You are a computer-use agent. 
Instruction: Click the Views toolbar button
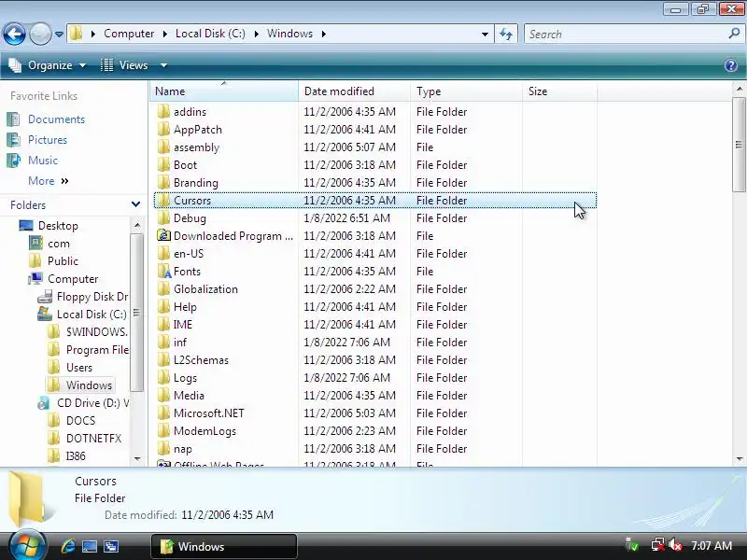pos(125,65)
